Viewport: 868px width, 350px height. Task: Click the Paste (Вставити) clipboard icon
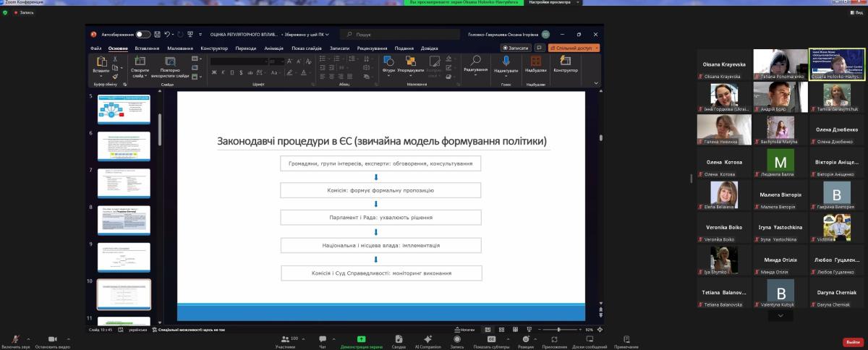(101, 64)
